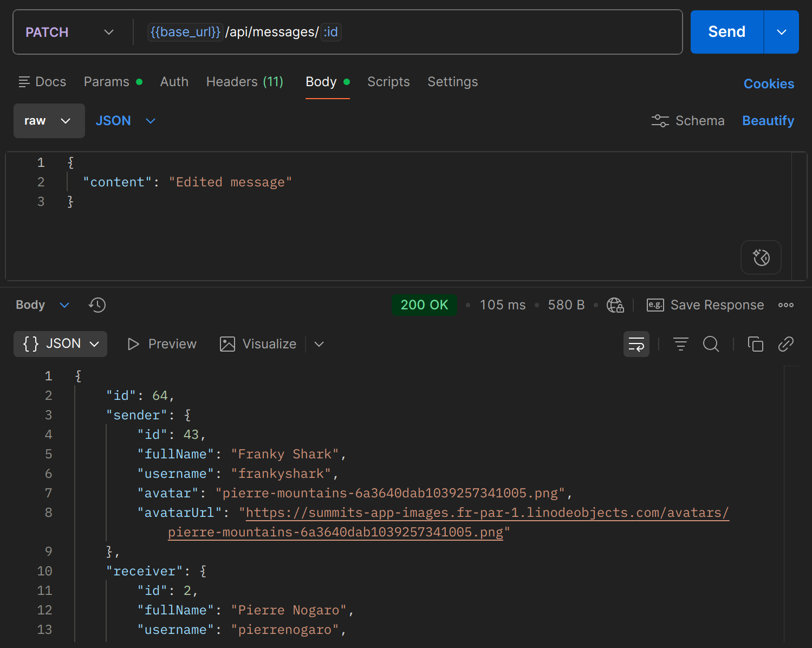Click the "pierrenogaro" username value

tap(285, 630)
